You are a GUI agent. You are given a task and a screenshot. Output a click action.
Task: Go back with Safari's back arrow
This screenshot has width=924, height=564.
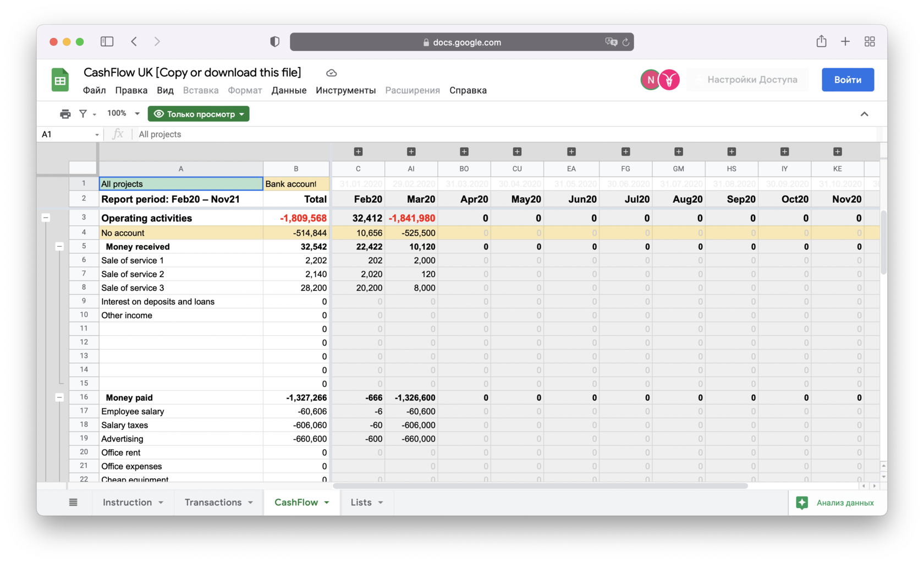[x=134, y=42]
